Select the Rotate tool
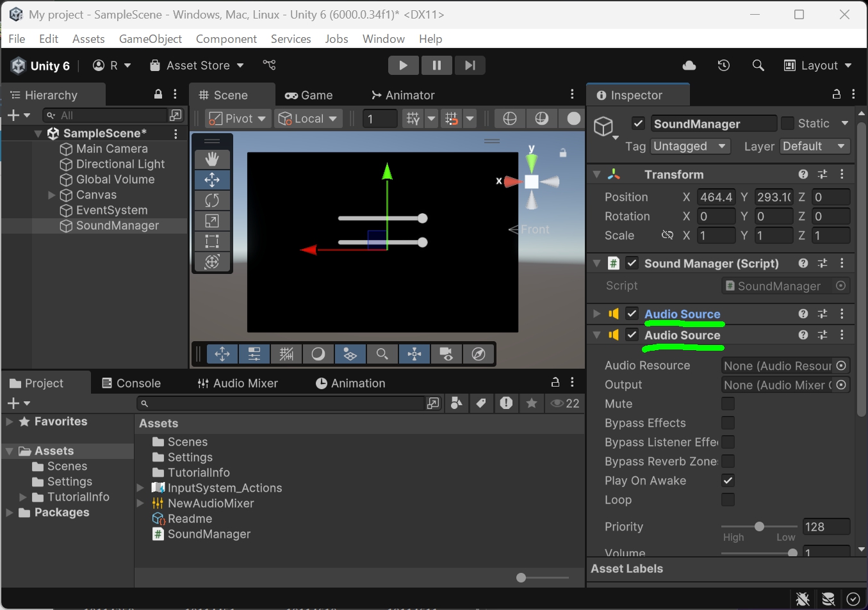 coord(212,200)
